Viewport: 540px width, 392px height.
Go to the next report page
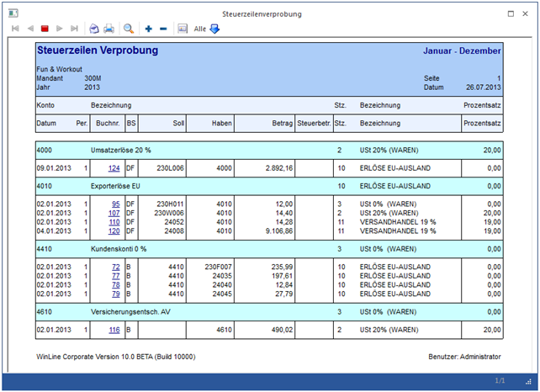[x=59, y=29]
